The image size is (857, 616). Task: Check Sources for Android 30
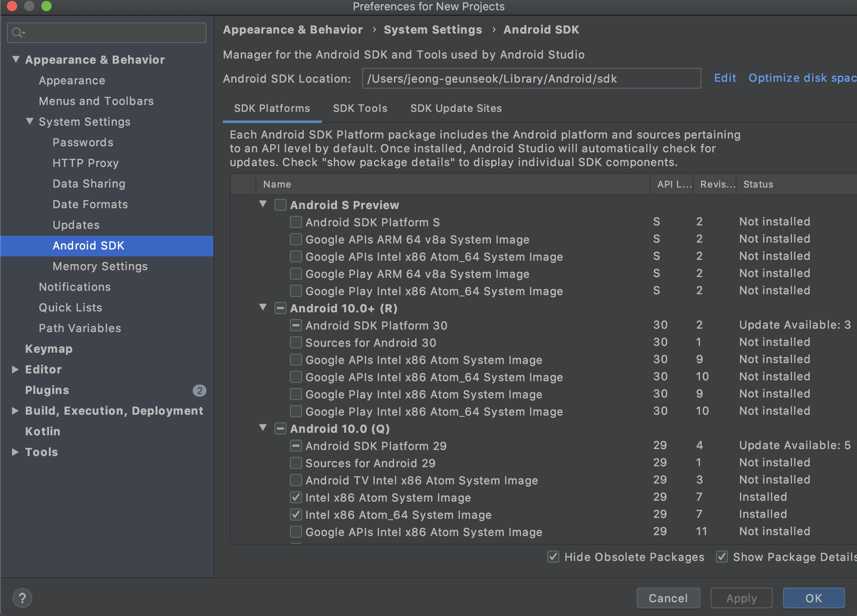pyautogui.click(x=296, y=342)
